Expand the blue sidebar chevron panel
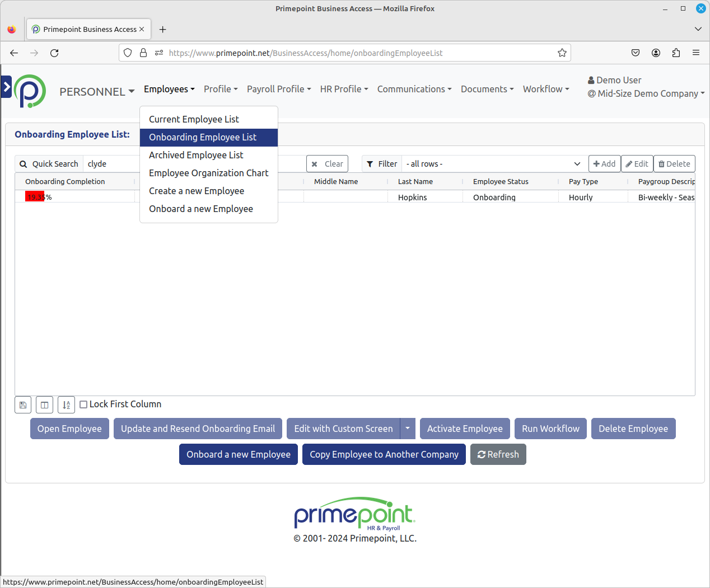Viewport: 710px width, 588px height. point(6,87)
